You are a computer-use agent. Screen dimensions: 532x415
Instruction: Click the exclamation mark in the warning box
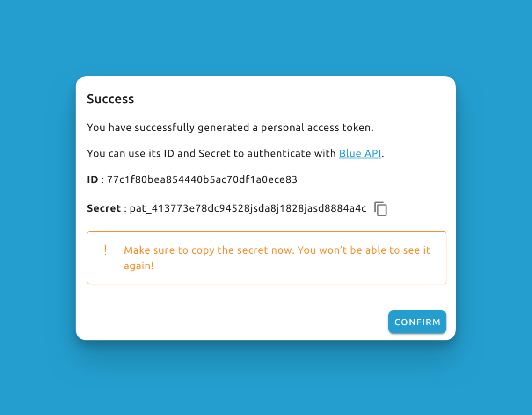coord(105,250)
